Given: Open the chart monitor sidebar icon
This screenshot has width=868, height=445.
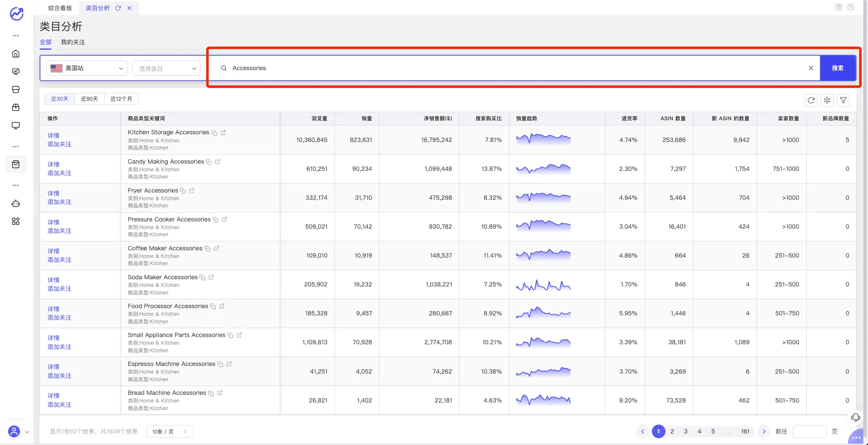Looking at the screenshot, I should [16, 71].
